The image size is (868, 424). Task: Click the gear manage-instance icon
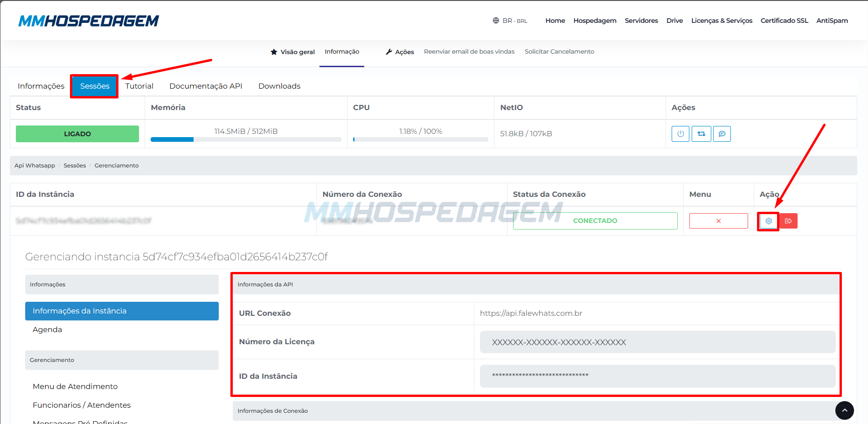[x=769, y=221]
